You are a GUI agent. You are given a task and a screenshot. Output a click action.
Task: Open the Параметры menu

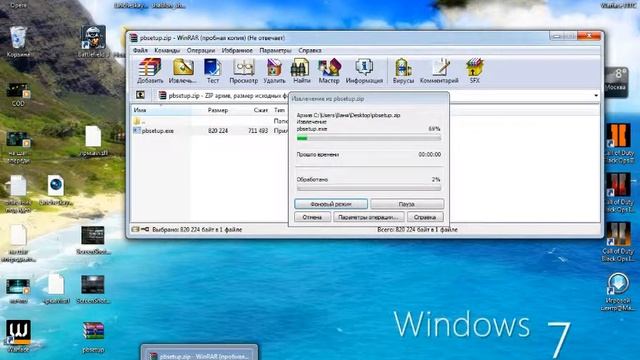pos(276,51)
